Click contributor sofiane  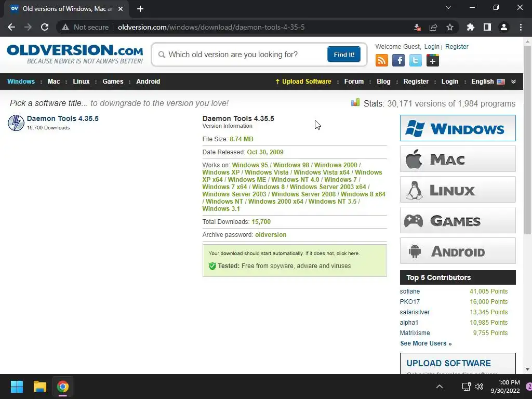click(x=409, y=291)
